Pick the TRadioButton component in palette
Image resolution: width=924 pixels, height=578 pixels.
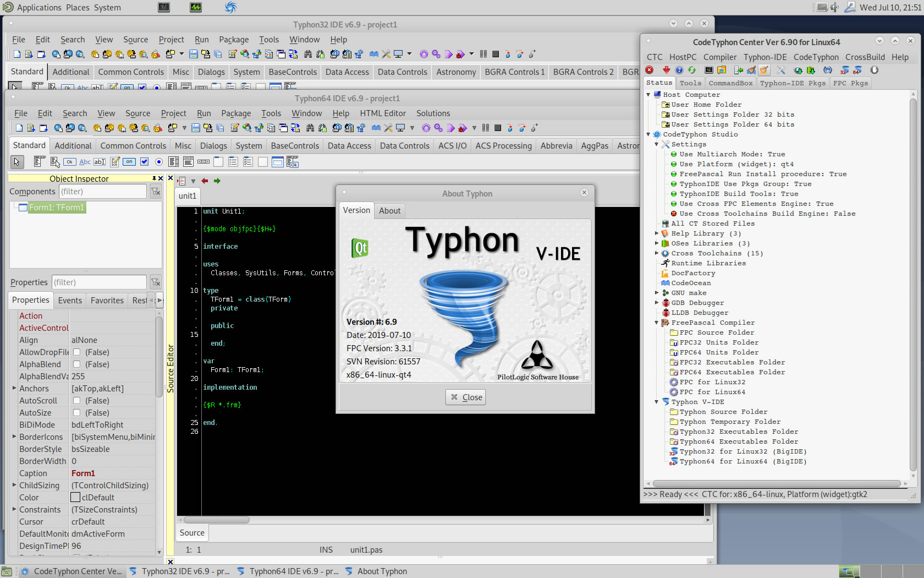tap(159, 162)
